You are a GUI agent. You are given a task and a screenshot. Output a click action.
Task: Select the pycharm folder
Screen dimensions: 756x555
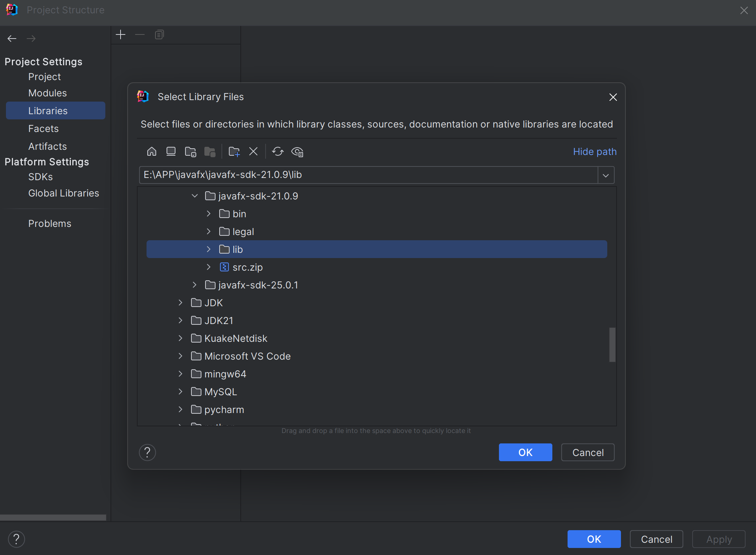tap(377, 409)
